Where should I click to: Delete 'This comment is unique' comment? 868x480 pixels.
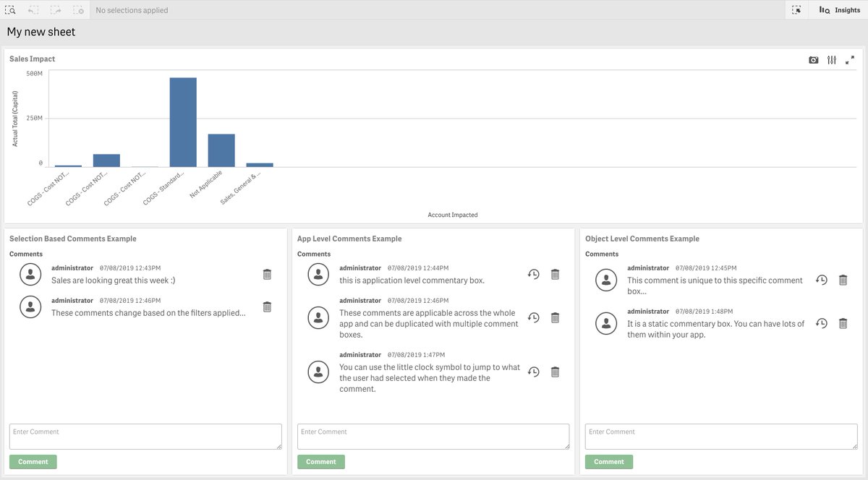pyautogui.click(x=843, y=280)
